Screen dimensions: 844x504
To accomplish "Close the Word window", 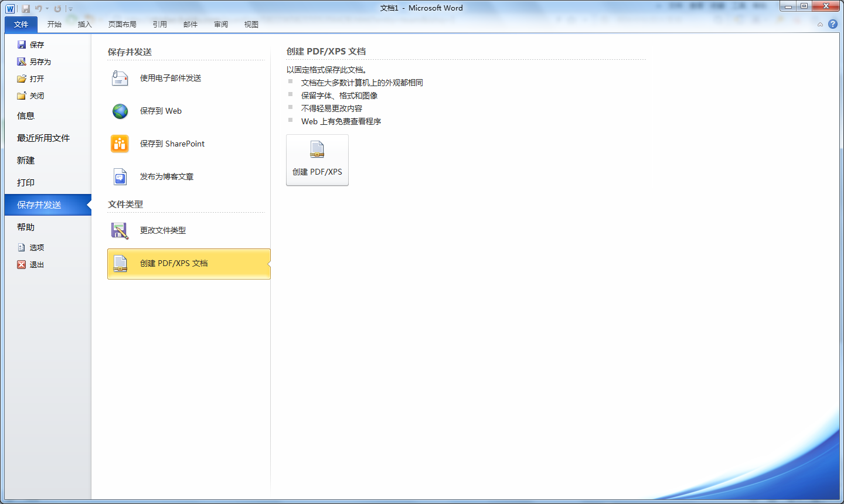I will click(x=826, y=6).
